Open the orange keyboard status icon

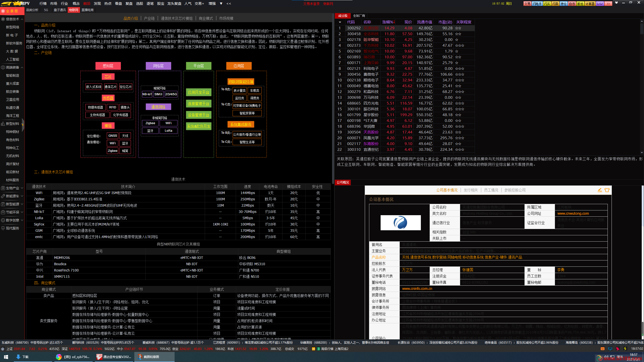pos(602,349)
